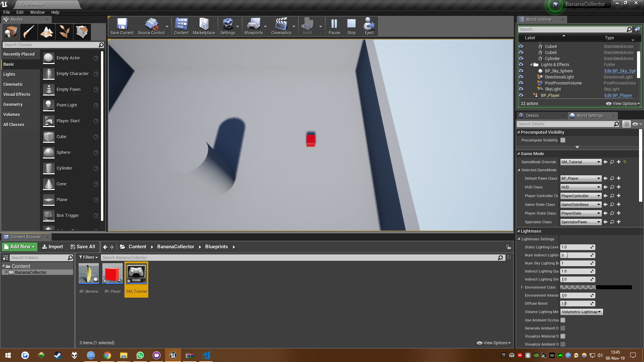Click Import button in Content Browser
The image size is (644, 362).
click(x=53, y=247)
